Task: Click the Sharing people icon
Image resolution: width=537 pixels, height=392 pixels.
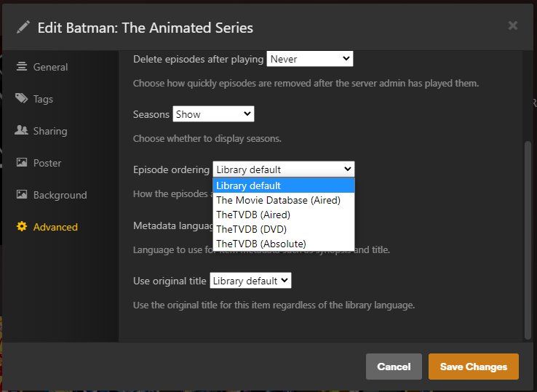Action: (x=22, y=131)
